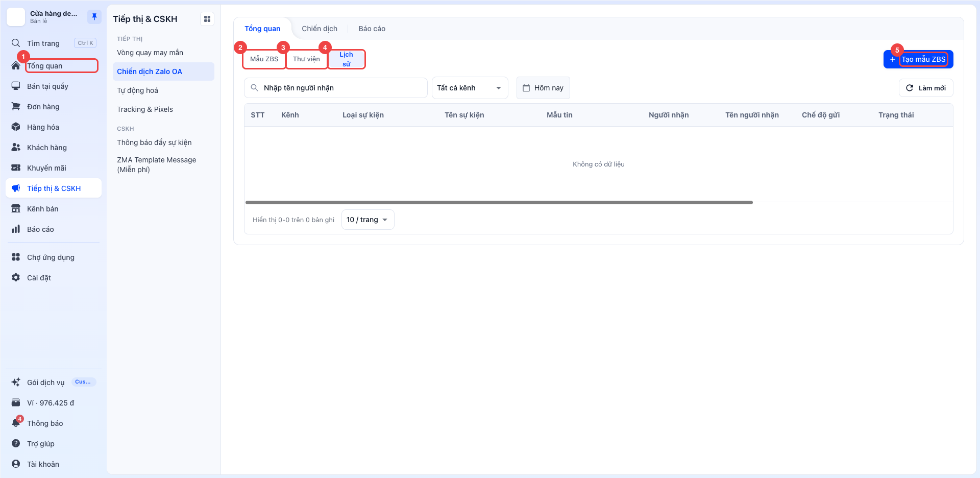980x478 pixels.
Task: Click the Chợ ứng dụng grid icon
Action: [x=16, y=257]
